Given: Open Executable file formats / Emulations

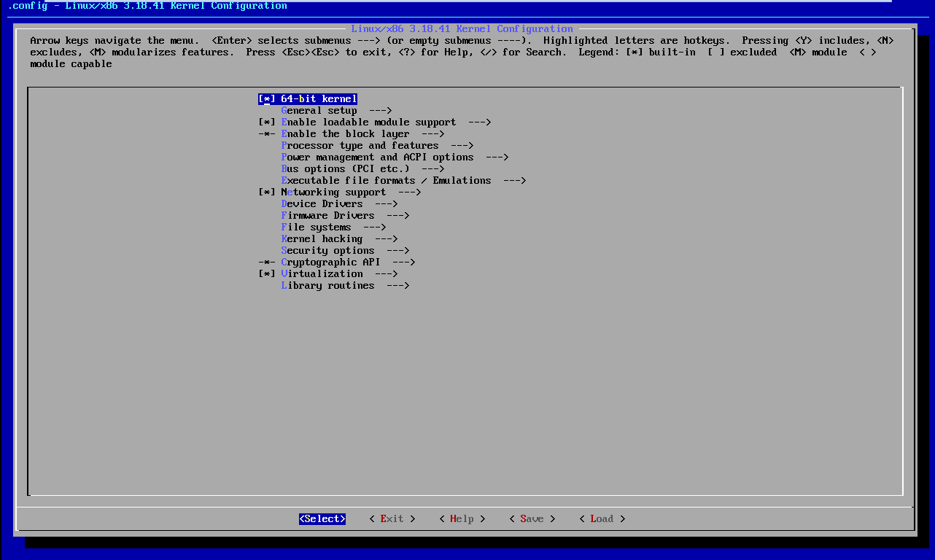Looking at the screenshot, I should coord(386,181).
